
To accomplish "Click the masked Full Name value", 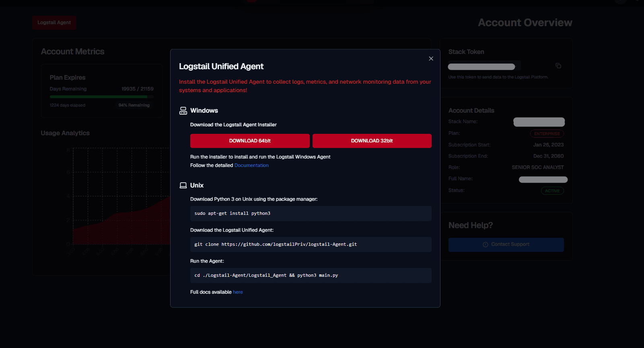I will (543, 179).
